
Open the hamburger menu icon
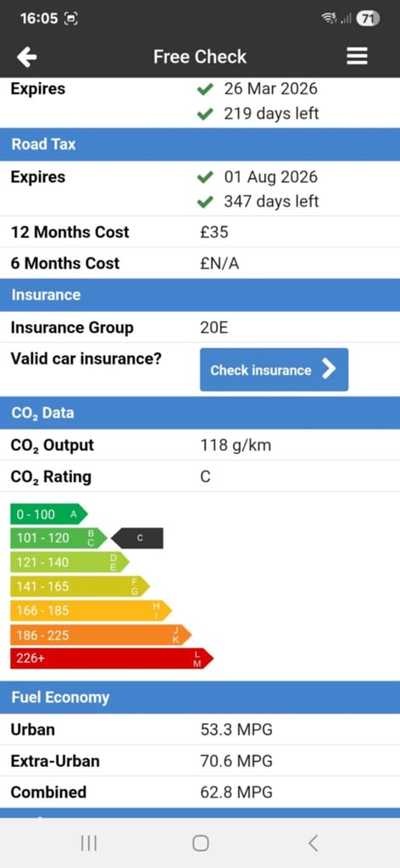click(357, 56)
